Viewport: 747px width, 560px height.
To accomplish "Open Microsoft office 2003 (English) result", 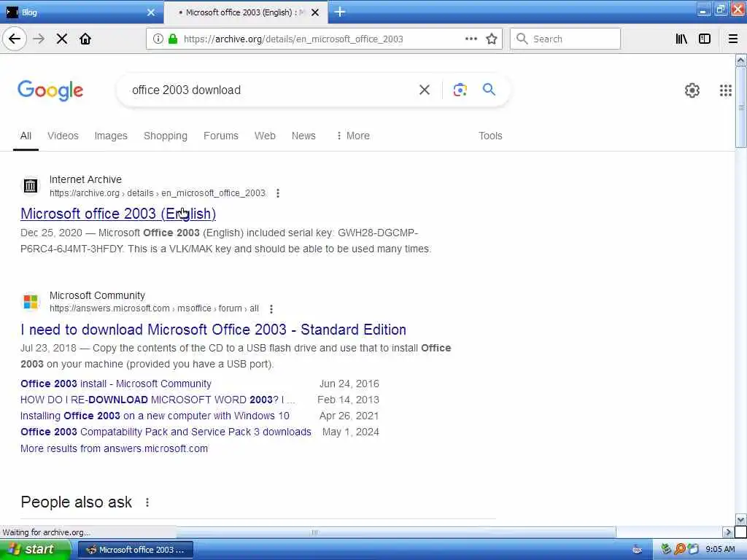I will 118,214.
